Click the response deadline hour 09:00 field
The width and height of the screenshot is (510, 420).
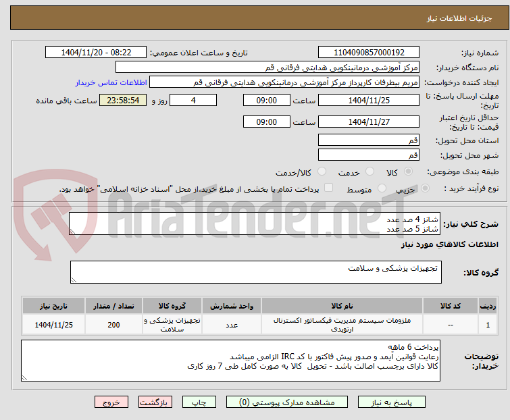tap(266, 100)
